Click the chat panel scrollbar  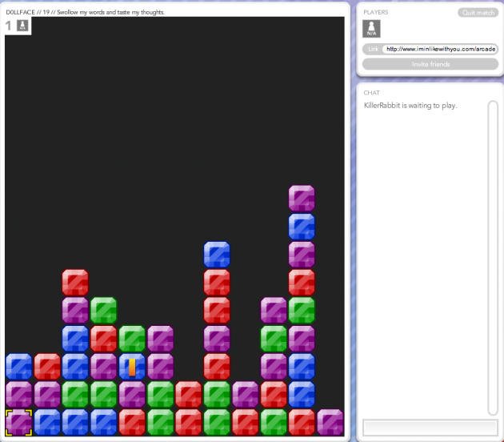click(x=493, y=258)
